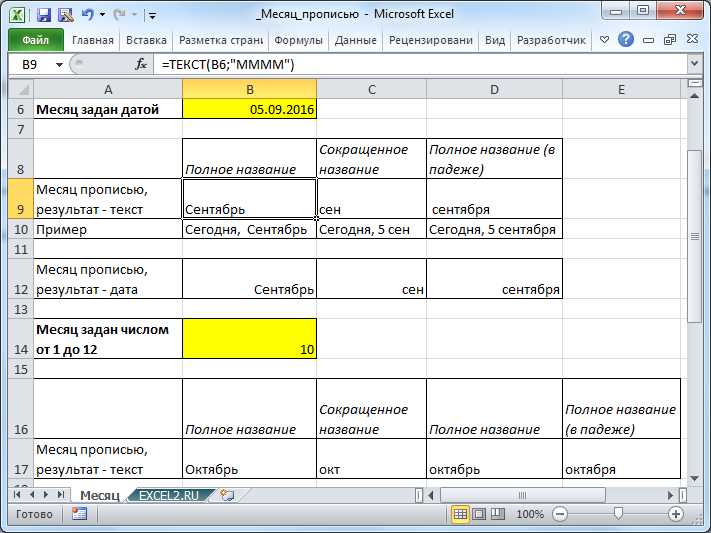Click the Insert Worksheet tab icon
The width and height of the screenshot is (711, 533).
click(x=228, y=495)
